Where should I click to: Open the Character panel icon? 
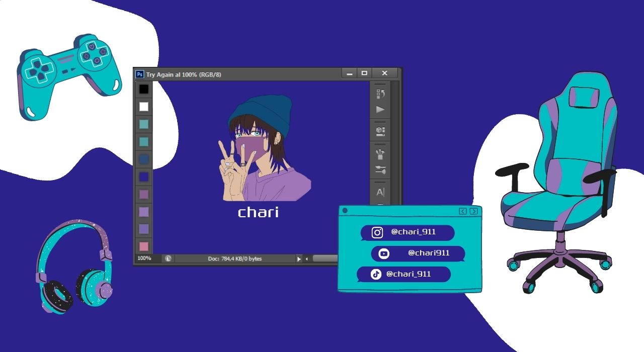coord(380,192)
